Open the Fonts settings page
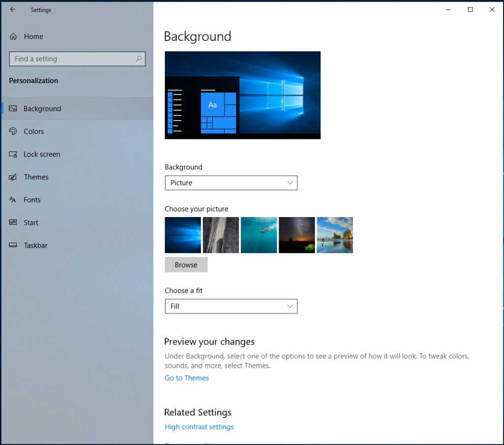 coord(13,200)
